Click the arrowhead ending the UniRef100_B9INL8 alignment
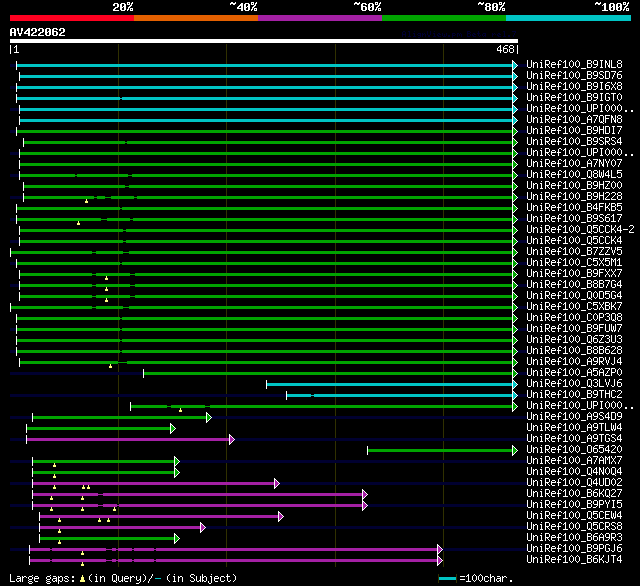 click(x=515, y=65)
